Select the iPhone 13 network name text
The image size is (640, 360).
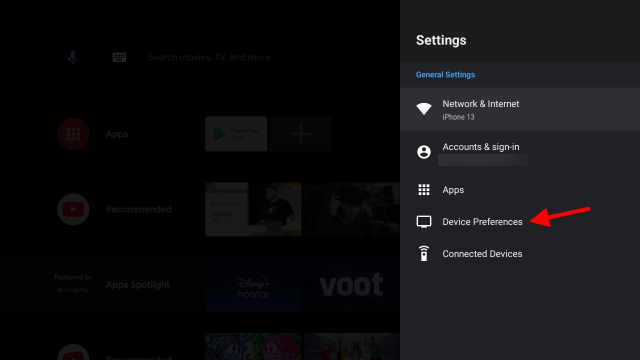tap(458, 117)
